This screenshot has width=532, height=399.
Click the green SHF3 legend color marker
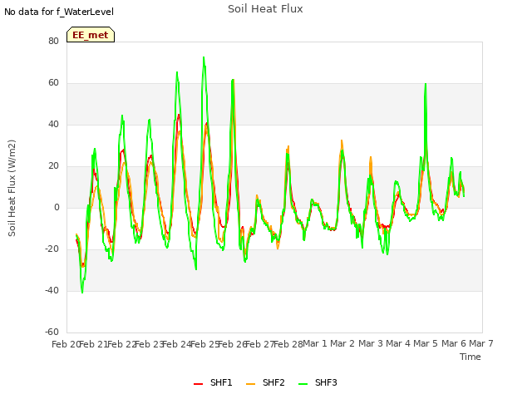(303, 384)
